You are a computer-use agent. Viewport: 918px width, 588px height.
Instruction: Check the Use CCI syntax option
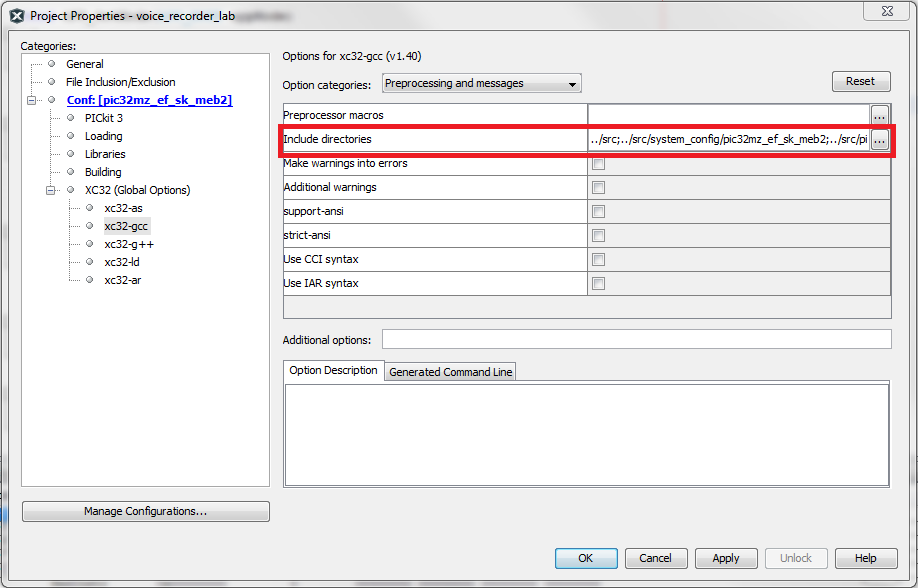click(599, 260)
